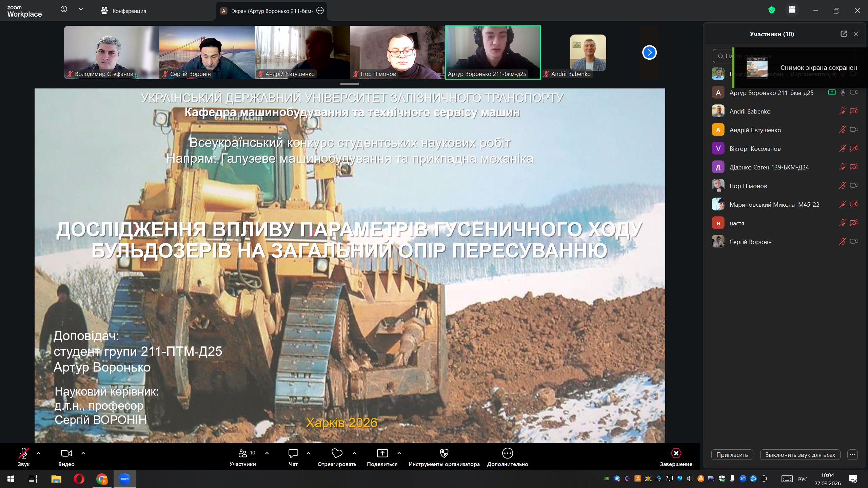Open the Chat panel icon
868x488 pixels.
293,453
